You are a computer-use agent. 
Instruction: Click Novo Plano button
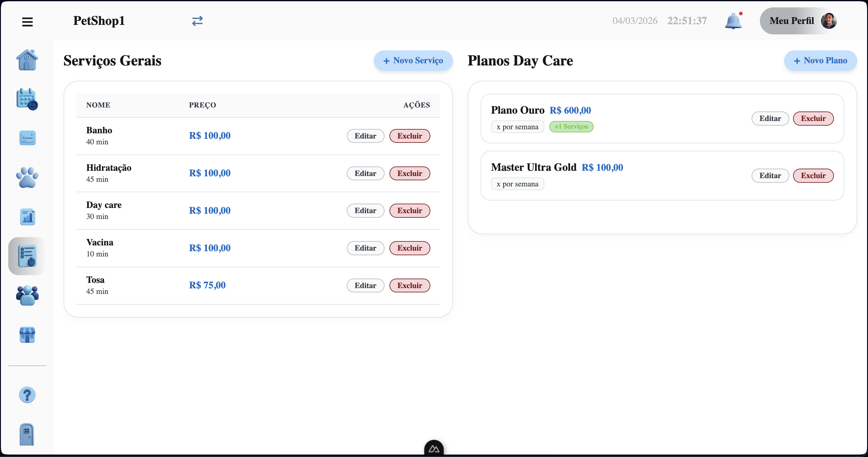820,61
